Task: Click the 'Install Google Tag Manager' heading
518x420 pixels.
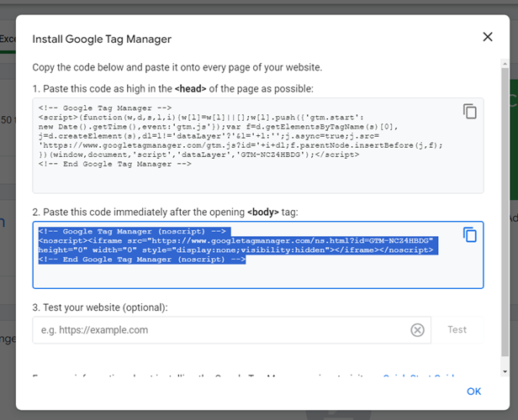Action: (x=102, y=39)
